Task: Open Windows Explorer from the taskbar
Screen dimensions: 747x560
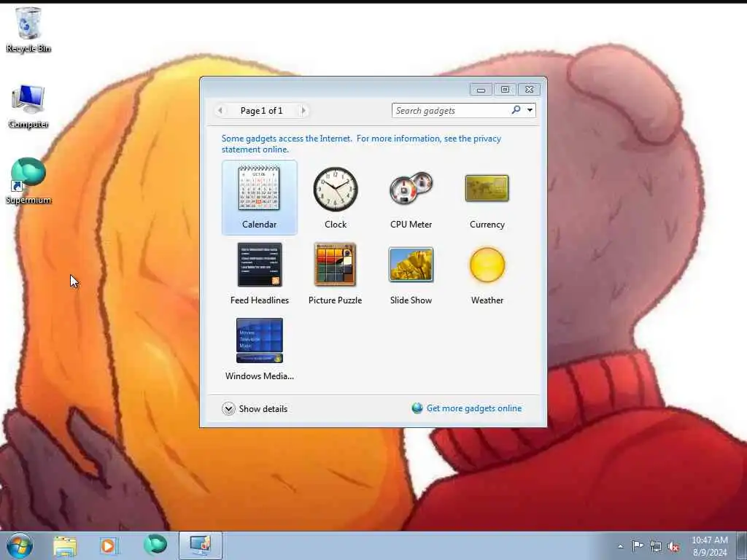Action: tap(65, 546)
